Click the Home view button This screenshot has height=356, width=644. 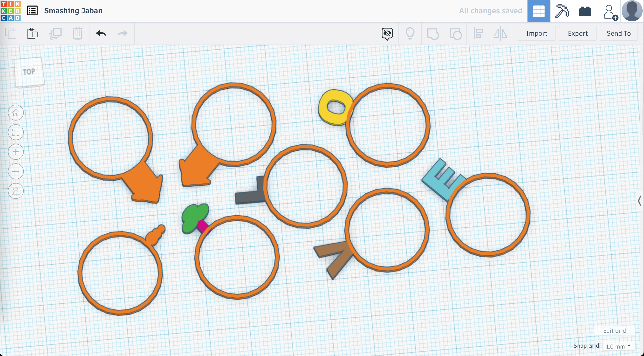pos(16,113)
